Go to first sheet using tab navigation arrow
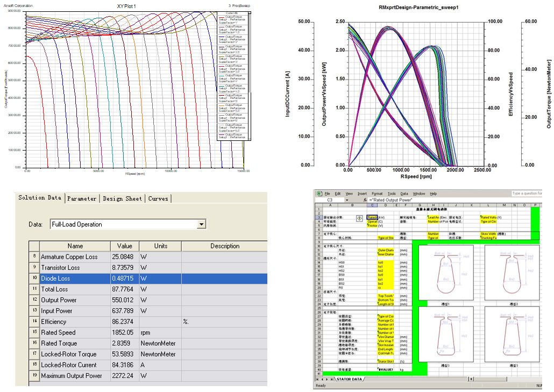 [x=318, y=379]
